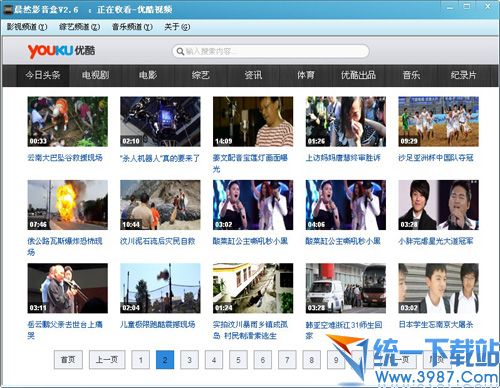Open the 01:24 flooded town thumbnail
The height and width of the screenshot is (388, 500).
pos(253,288)
